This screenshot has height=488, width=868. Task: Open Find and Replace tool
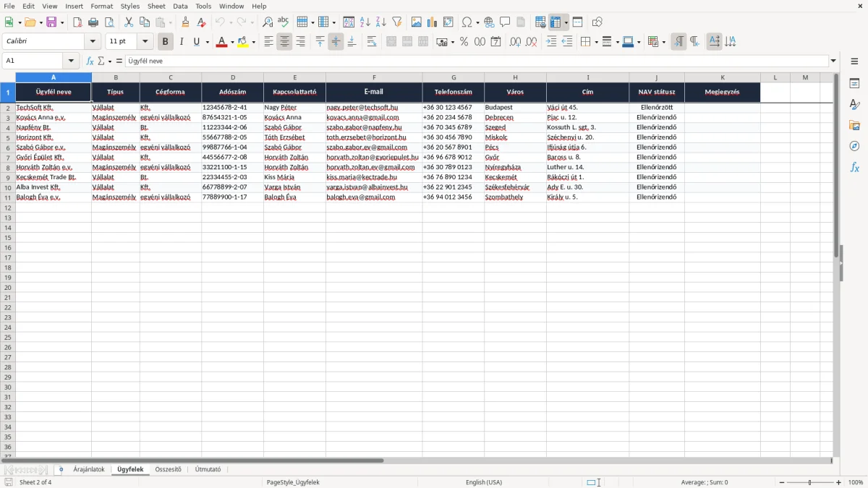[268, 22]
